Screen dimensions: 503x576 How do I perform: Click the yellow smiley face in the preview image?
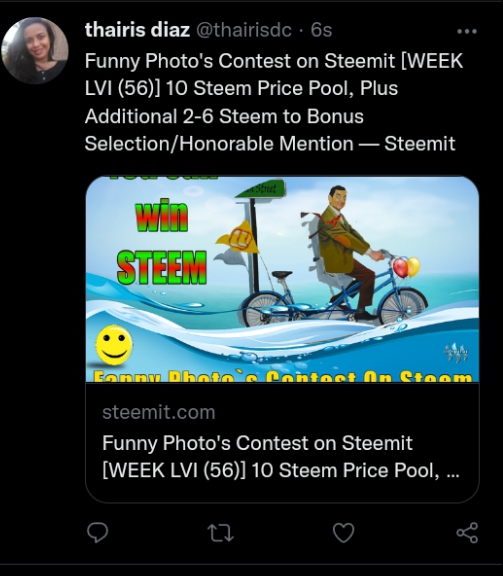114,345
